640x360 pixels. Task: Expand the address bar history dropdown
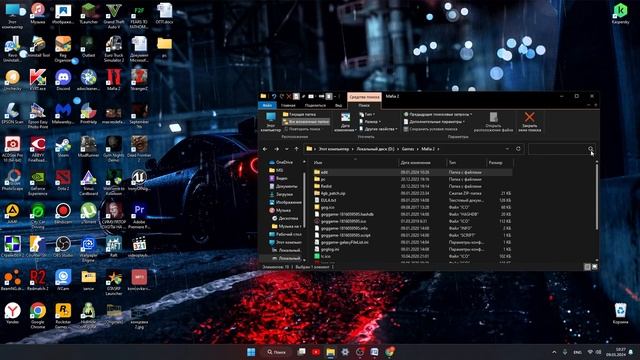507,149
